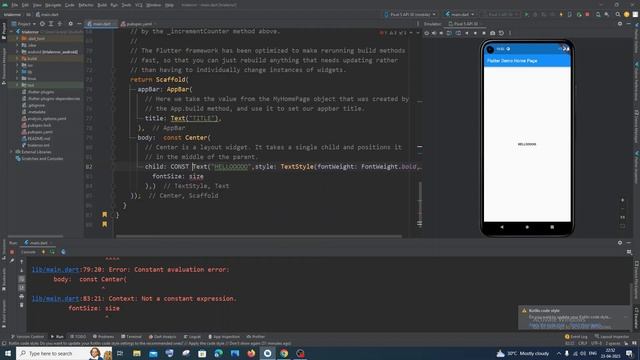Click the Flutter Hot Reload lightning icon
The width and height of the screenshot is (640, 360).
(561, 14)
